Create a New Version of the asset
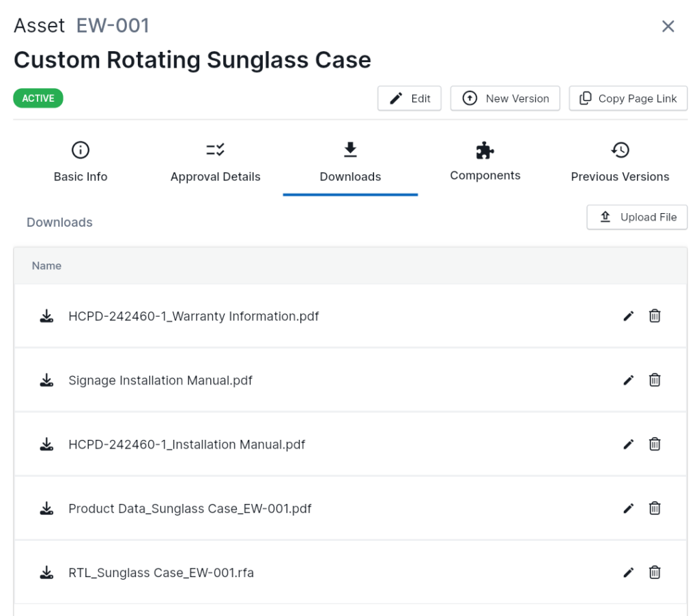Viewport: 699px width, 616px height. coord(505,98)
